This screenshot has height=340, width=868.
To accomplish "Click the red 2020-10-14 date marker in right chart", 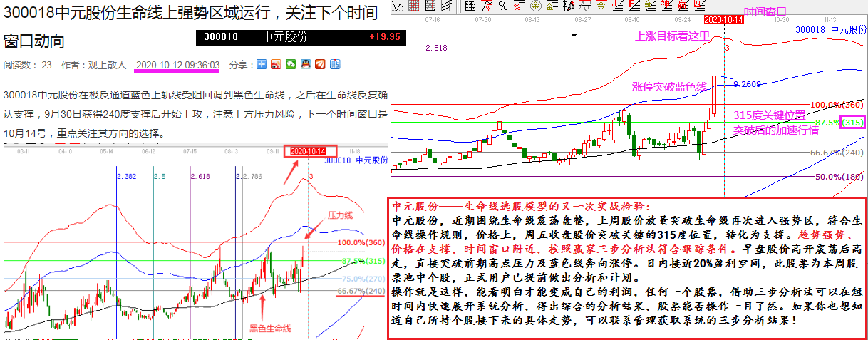I will click(723, 20).
